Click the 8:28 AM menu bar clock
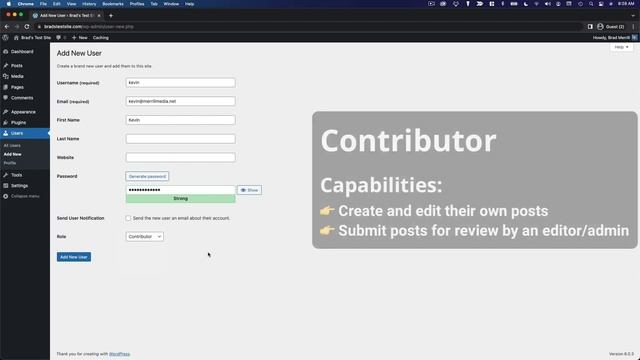640x360 pixels. tap(626, 4)
